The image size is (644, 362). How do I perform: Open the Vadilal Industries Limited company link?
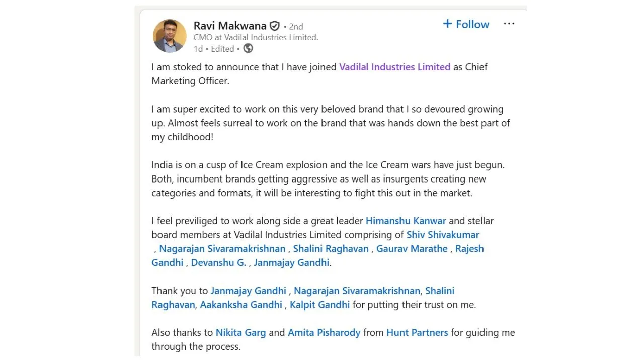394,67
